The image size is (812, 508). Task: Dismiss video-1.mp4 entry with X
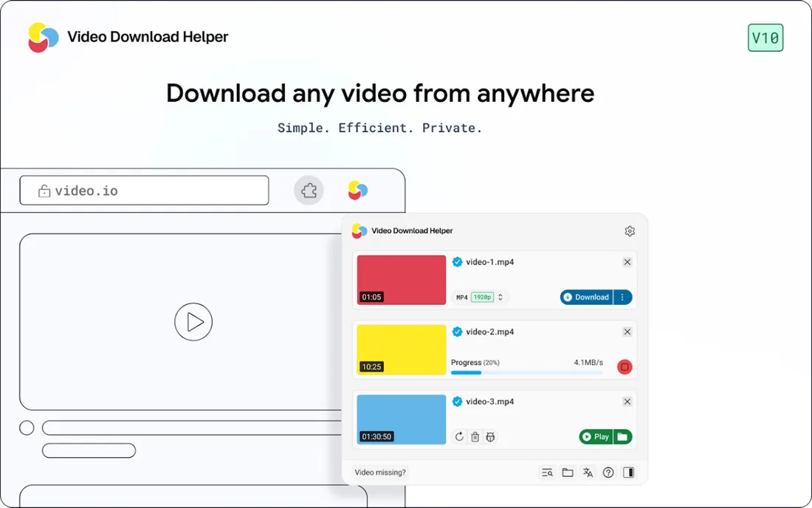(627, 262)
